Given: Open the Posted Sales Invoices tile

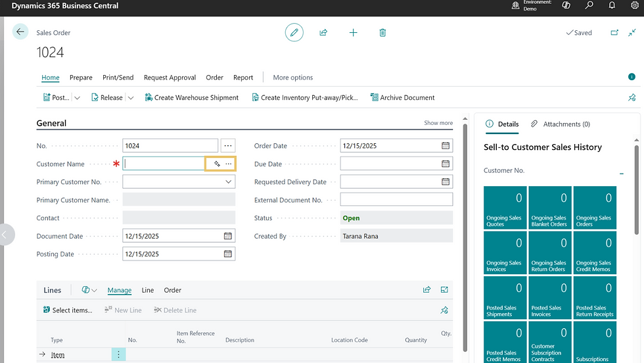Looking at the screenshot, I should coord(549,298).
